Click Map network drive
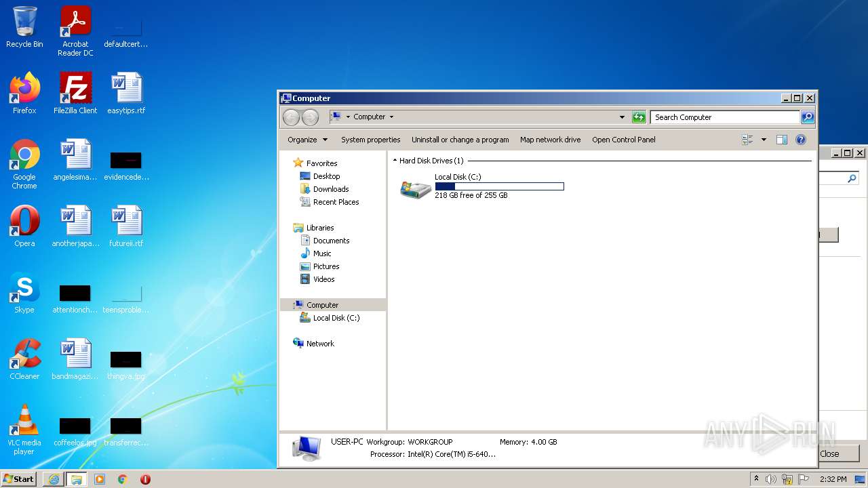868x488 pixels. click(550, 140)
